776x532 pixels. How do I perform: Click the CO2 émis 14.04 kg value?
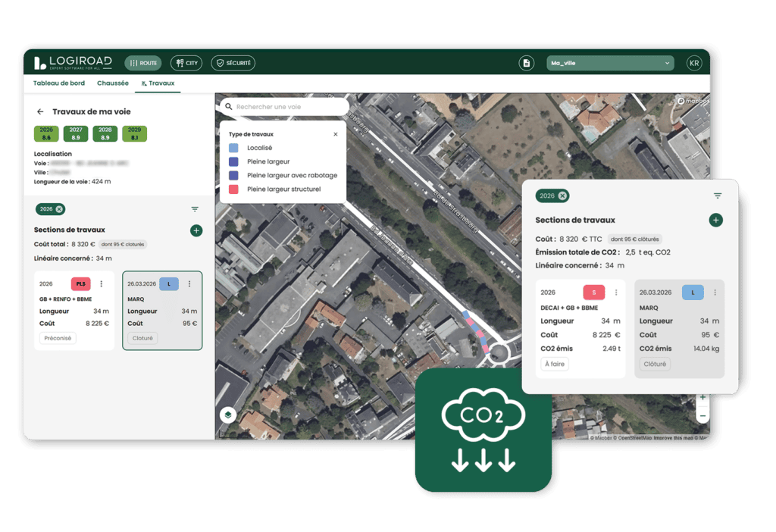(706, 349)
